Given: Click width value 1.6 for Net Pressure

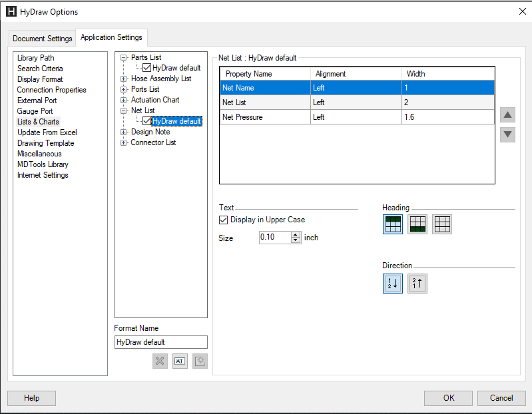Looking at the screenshot, I should 448,117.
